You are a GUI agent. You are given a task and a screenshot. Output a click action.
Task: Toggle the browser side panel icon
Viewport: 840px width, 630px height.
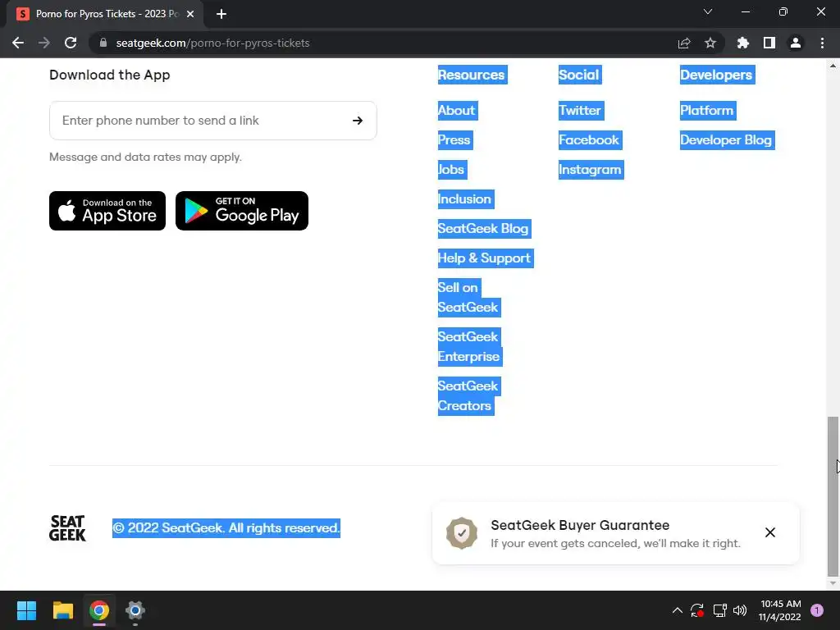(769, 43)
